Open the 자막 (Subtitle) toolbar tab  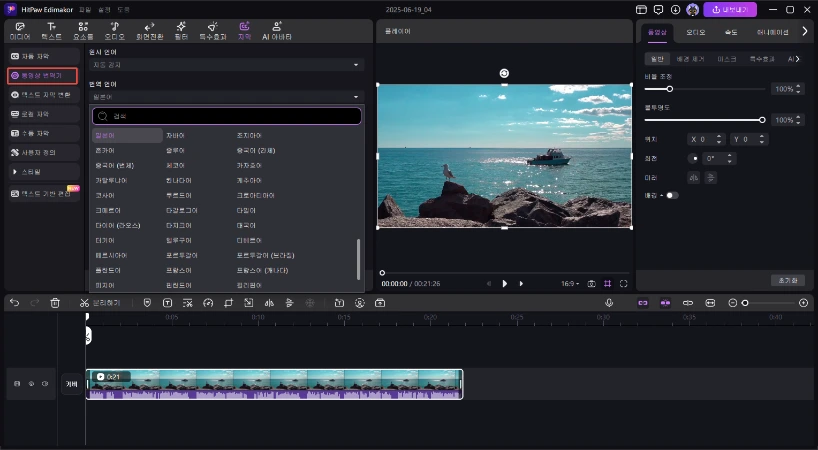coord(244,31)
